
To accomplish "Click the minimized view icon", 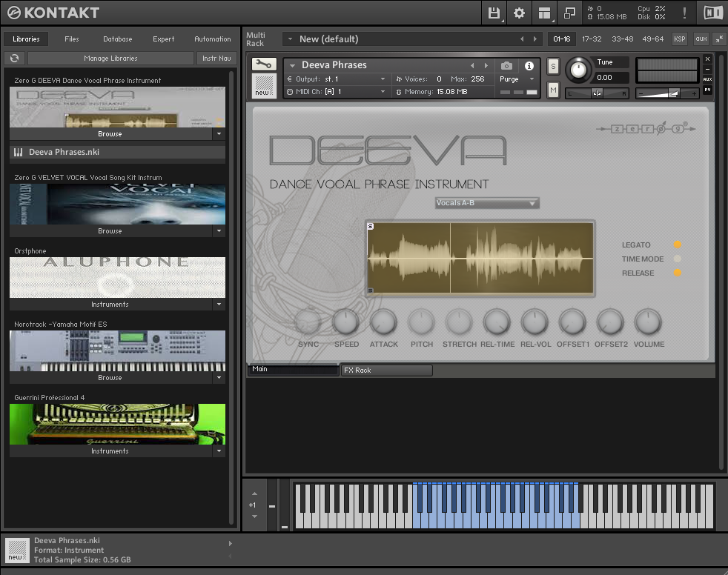I will [x=569, y=13].
